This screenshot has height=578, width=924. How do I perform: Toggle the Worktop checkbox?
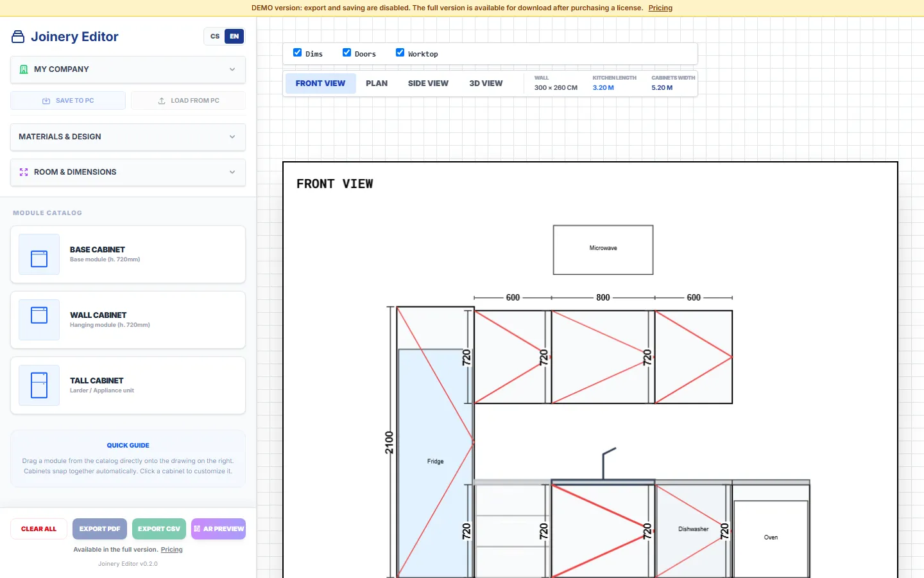[x=400, y=53]
